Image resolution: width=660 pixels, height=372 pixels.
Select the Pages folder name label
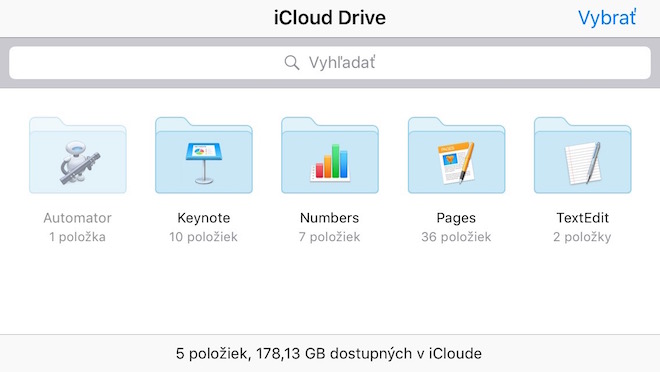coord(456,218)
